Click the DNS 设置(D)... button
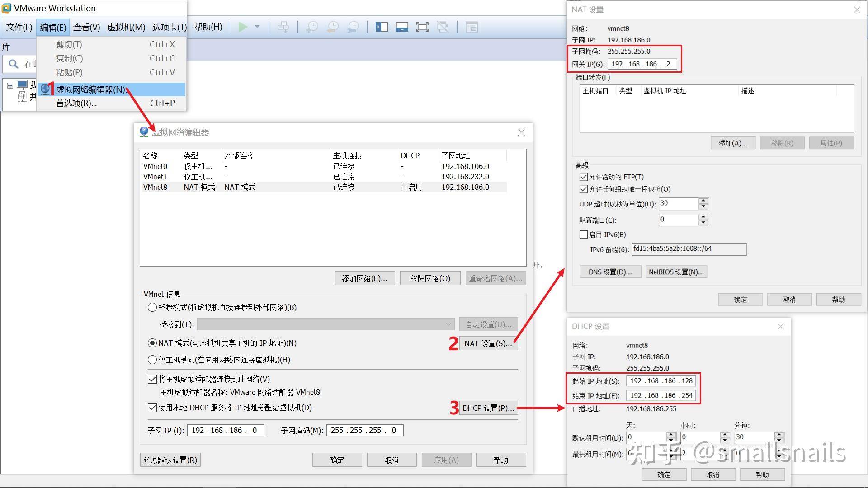The height and width of the screenshot is (488, 868). (x=610, y=272)
